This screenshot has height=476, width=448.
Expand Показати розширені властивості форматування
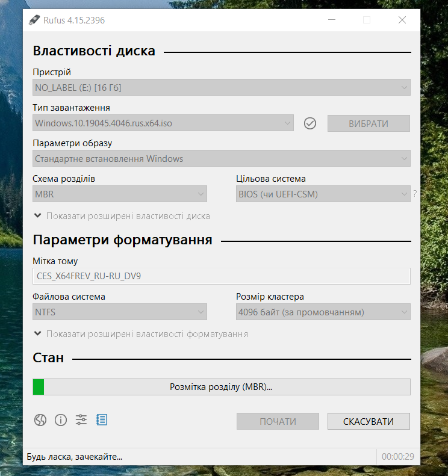point(141,334)
